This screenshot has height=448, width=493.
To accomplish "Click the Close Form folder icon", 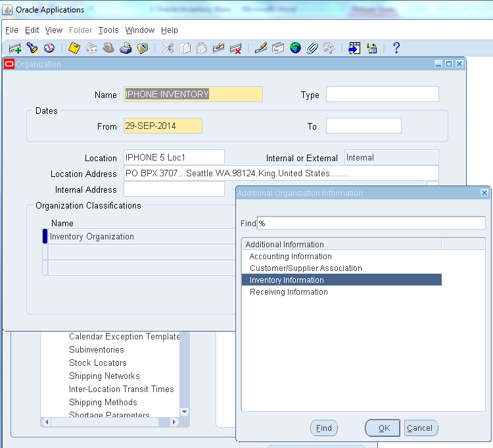I will 143,48.
